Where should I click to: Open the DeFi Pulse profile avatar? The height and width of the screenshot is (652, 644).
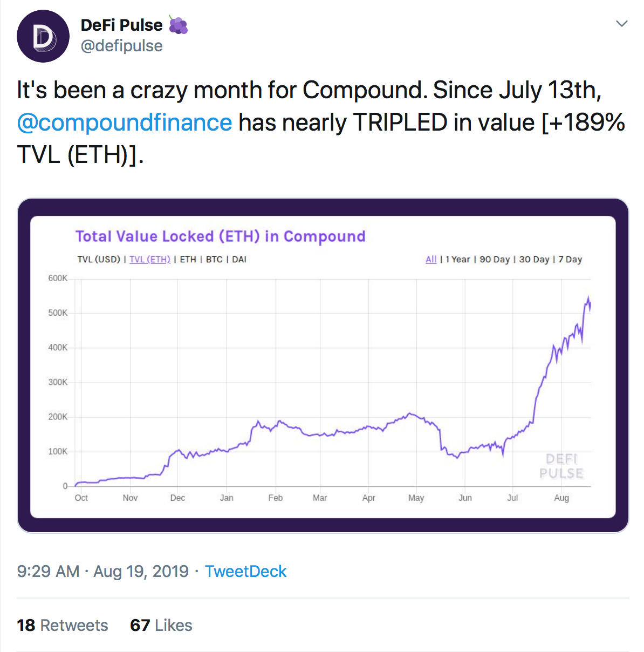[43, 36]
